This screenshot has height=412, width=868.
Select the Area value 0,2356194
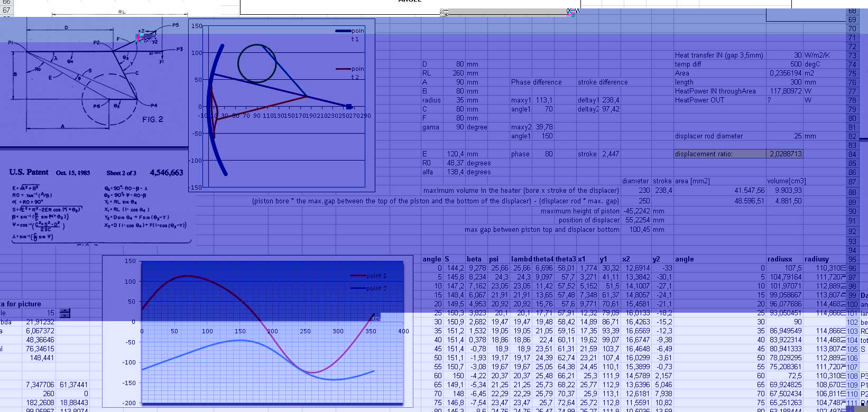pyautogui.click(x=785, y=73)
